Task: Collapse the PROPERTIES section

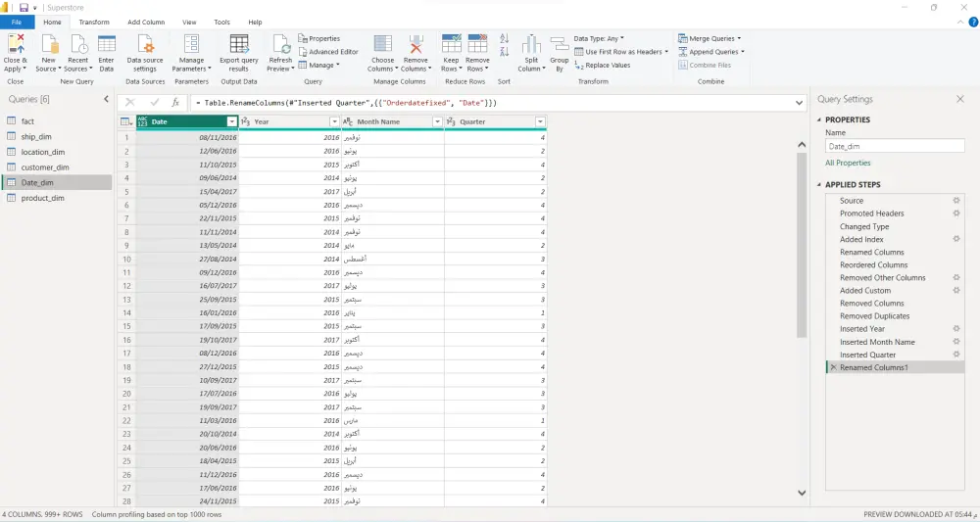Action: [819, 119]
